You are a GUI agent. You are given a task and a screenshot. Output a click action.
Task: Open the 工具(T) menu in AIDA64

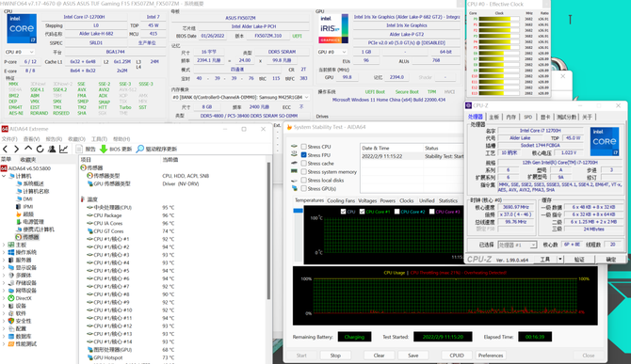tap(99, 139)
